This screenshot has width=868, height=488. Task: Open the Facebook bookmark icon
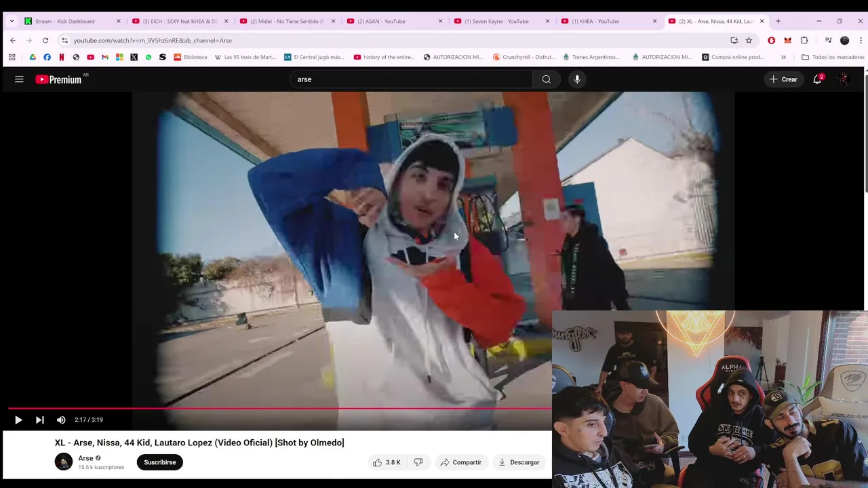[47, 57]
